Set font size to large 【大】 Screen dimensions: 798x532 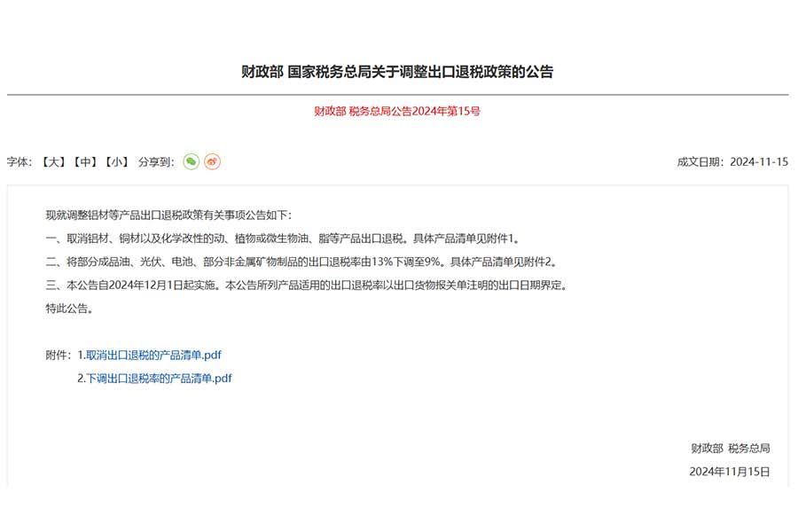pyautogui.click(x=53, y=162)
